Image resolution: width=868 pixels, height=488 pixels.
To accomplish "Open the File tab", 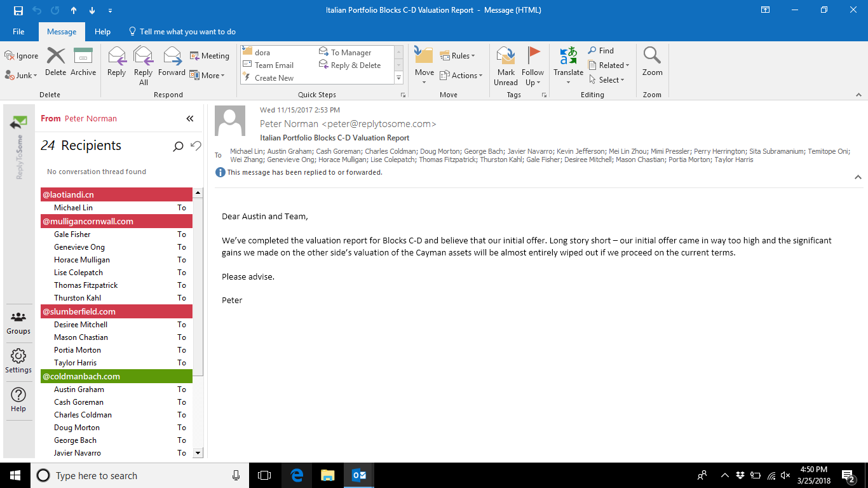I will [18, 32].
